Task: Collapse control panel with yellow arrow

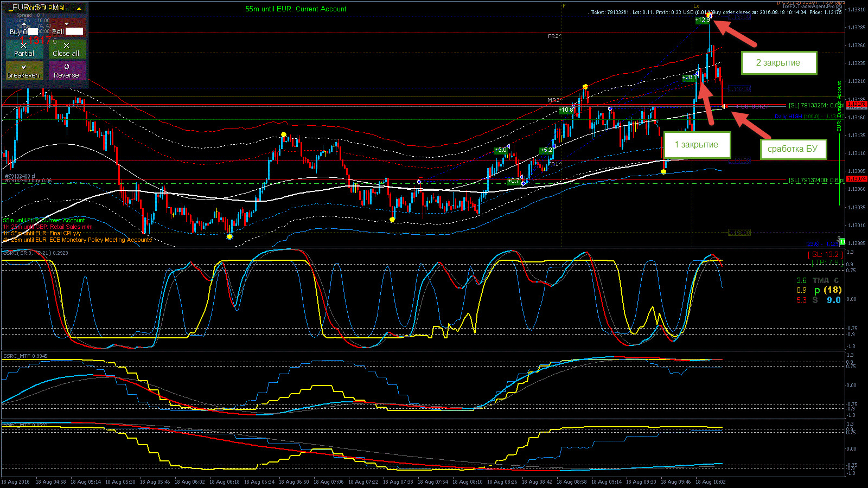Action: click(x=79, y=9)
